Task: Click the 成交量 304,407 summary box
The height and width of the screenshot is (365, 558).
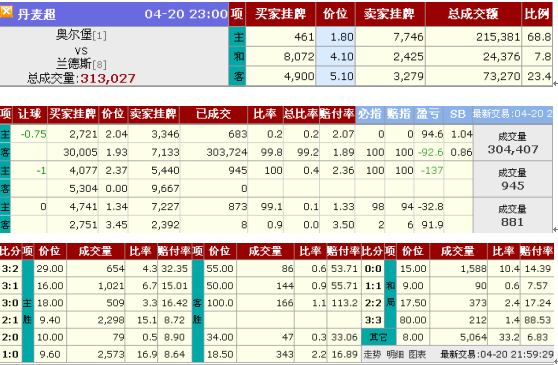Action: pos(512,143)
